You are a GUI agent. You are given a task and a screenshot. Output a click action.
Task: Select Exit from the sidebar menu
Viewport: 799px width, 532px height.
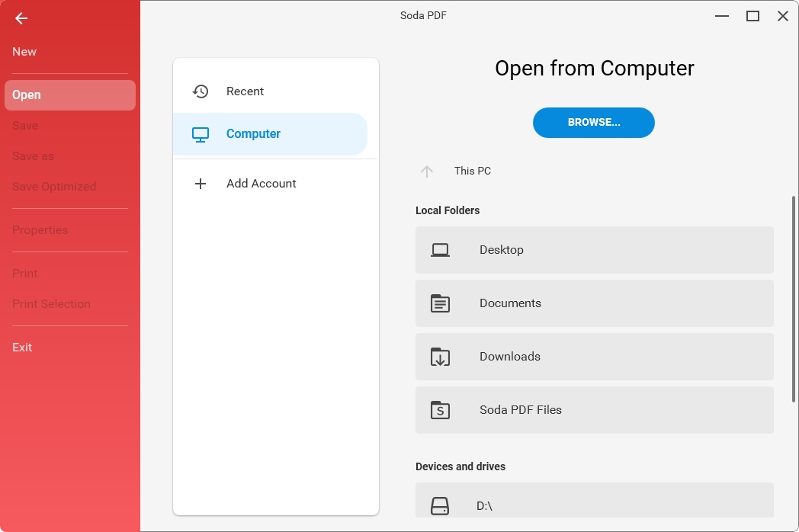(22, 348)
